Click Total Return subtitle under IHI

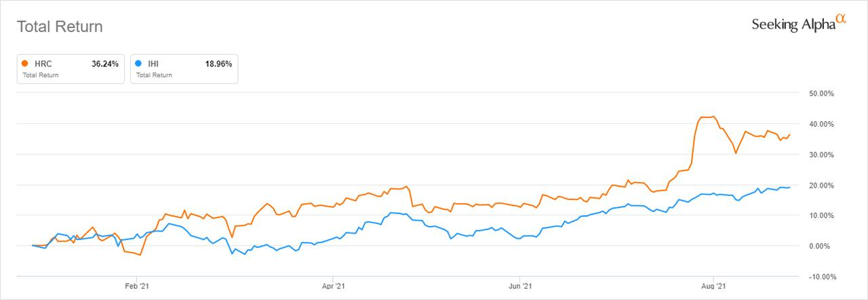(x=154, y=75)
